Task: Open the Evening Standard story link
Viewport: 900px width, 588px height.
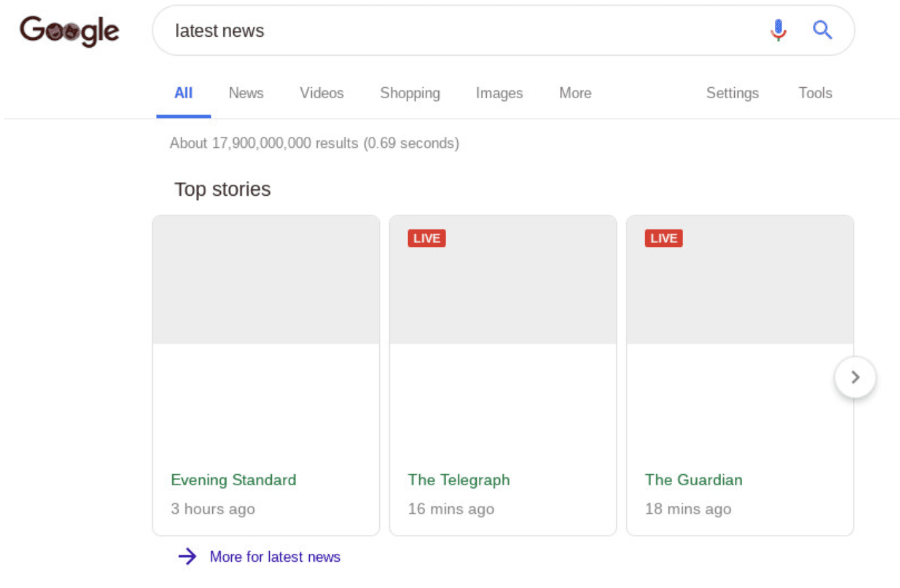Action: click(233, 480)
